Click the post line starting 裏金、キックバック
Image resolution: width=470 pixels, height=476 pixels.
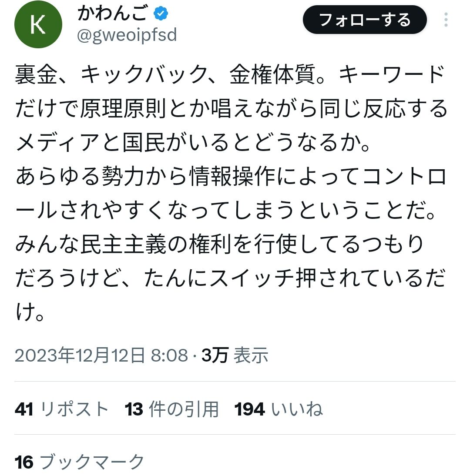[x=230, y=74]
